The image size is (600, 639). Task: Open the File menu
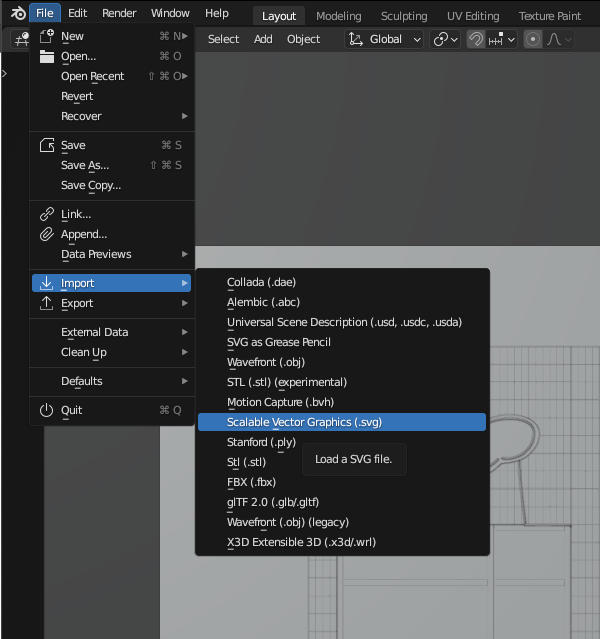pyautogui.click(x=45, y=13)
